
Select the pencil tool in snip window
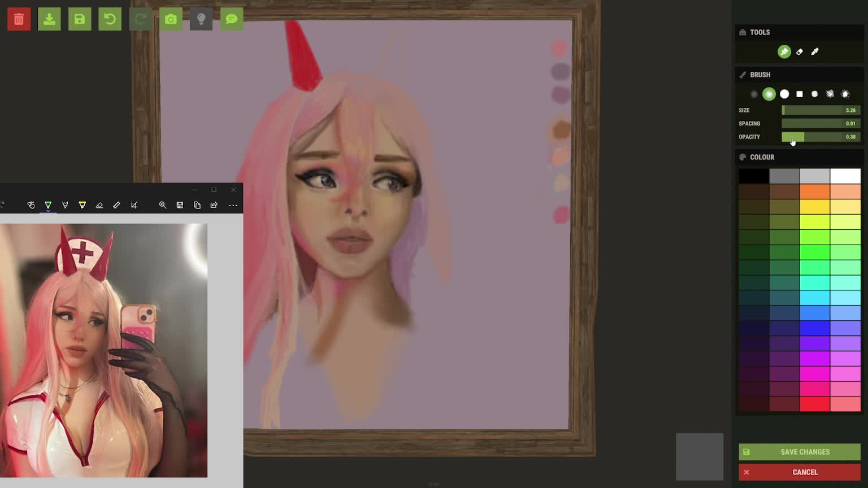click(65, 205)
